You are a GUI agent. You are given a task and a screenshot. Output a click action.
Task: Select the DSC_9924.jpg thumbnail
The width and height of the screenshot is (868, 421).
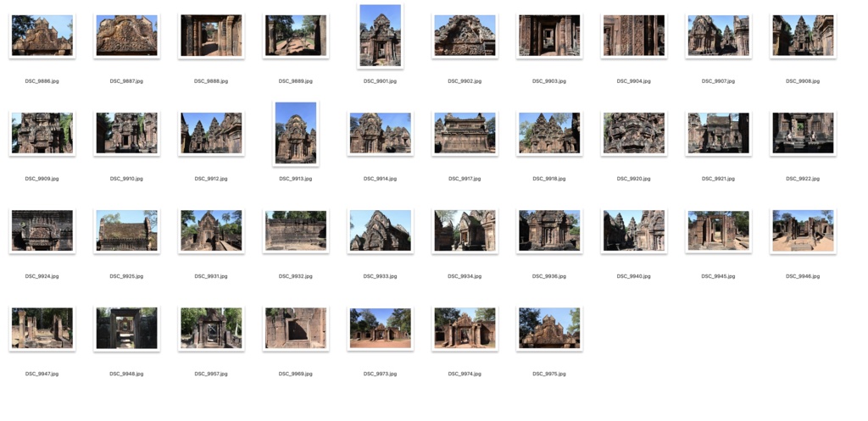click(42, 230)
